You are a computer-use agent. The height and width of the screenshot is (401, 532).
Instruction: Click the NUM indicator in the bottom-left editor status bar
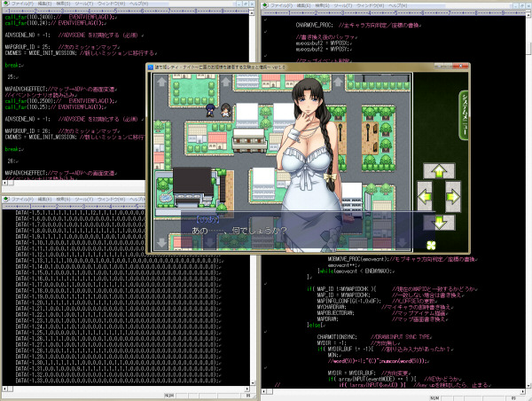tap(169, 396)
